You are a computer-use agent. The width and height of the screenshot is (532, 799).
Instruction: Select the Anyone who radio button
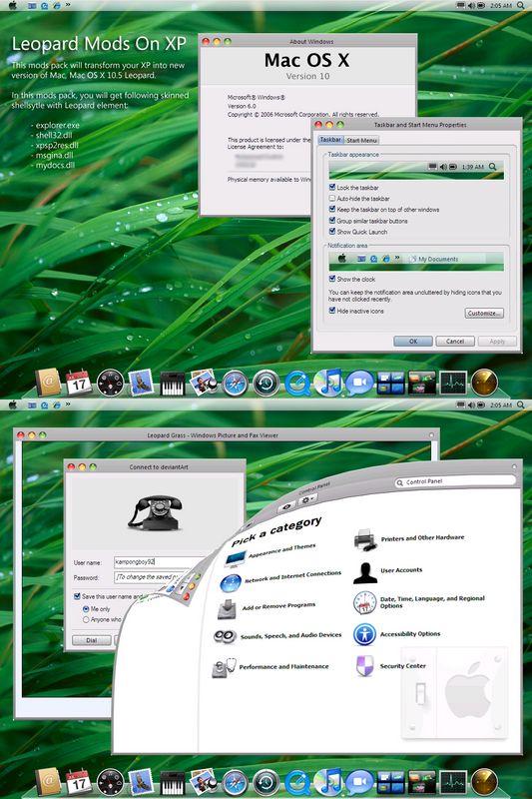(x=86, y=619)
